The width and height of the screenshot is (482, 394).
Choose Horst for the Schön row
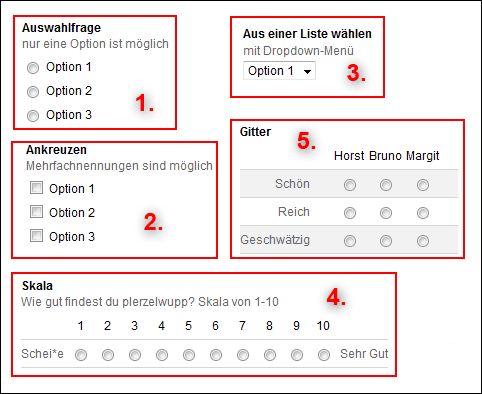(350, 185)
